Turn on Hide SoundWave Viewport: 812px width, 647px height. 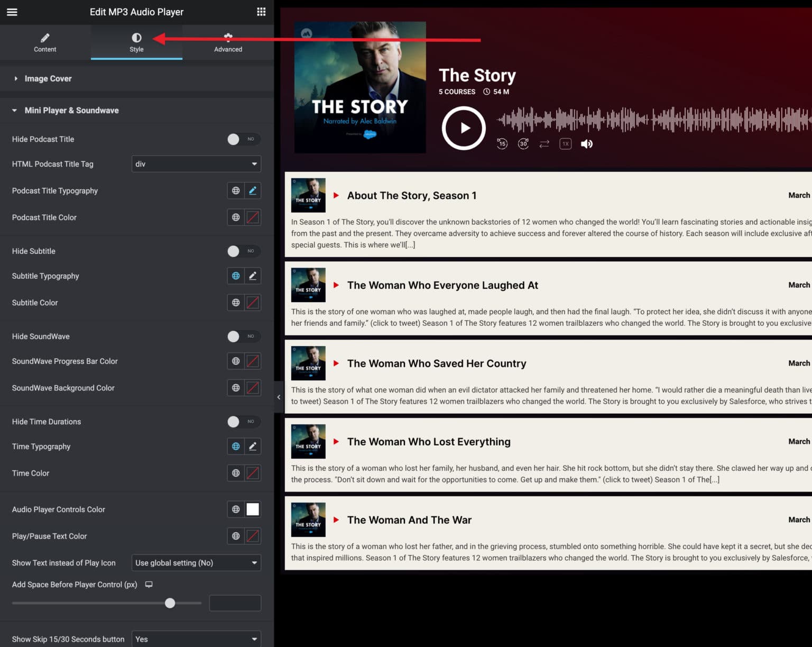click(244, 336)
